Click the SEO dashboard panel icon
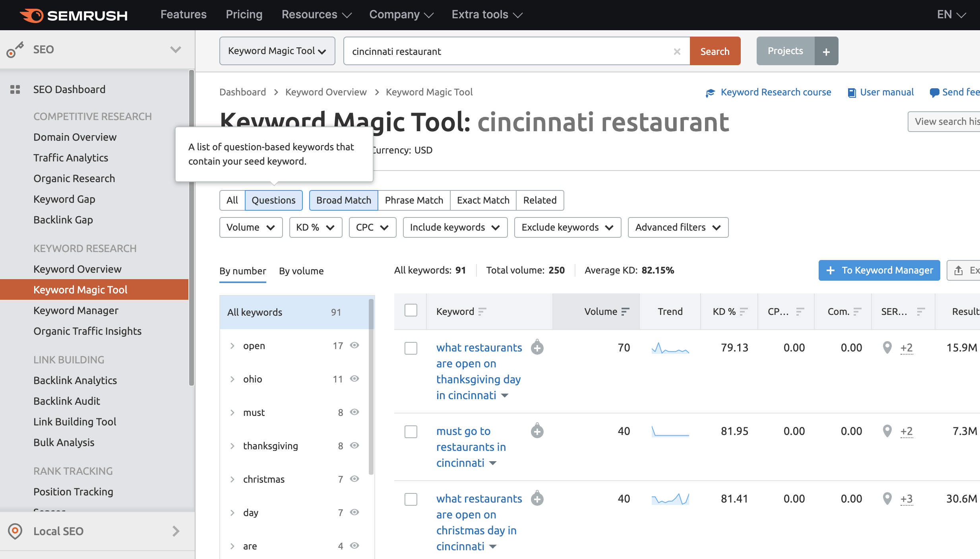980x559 pixels. [15, 88]
